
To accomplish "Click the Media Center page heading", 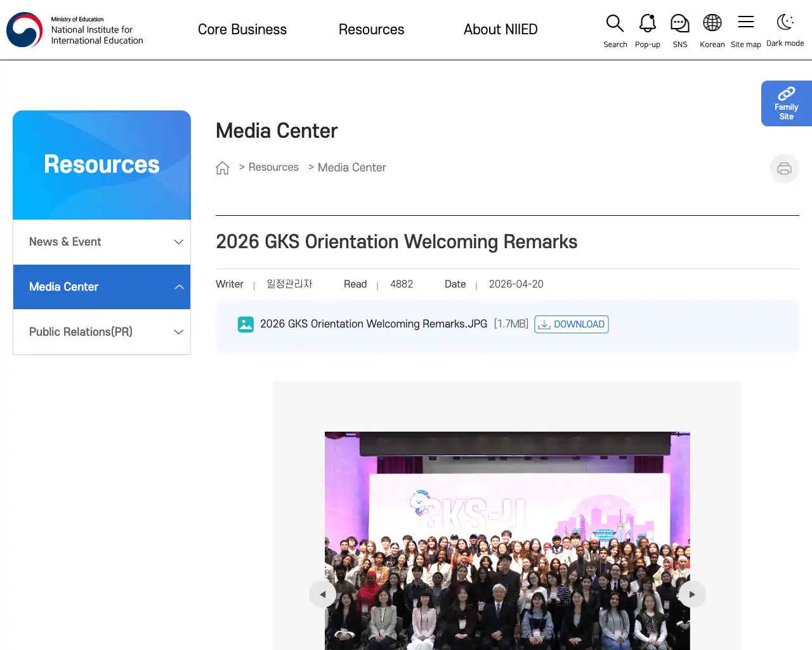I will (x=277, y=131).
